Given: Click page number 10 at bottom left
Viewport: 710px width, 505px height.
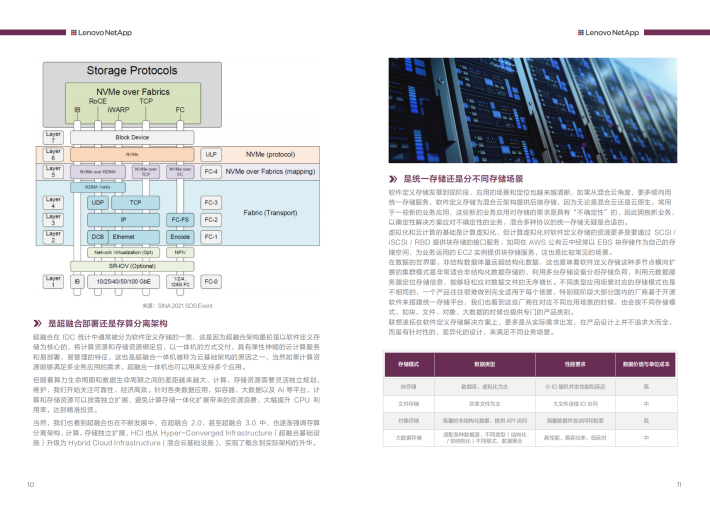Looking at the screenshot, I should tap(31, 485).
